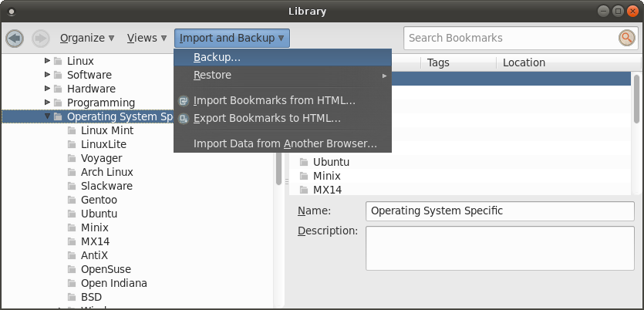Screen dimensions: 644x310
Task: Sort by the Location column header
Action: click(568, 62)
